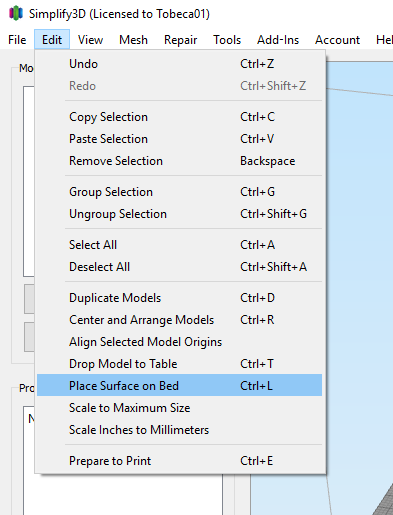Choose Select All menu entry
Screen dimensions: 393x515
tap(179, 245)
